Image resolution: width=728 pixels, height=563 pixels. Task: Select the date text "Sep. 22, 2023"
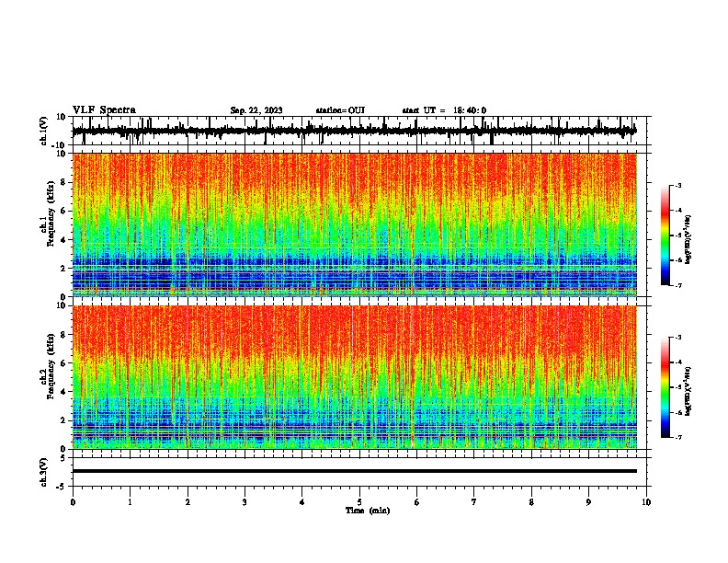click(x=256, y=110)
